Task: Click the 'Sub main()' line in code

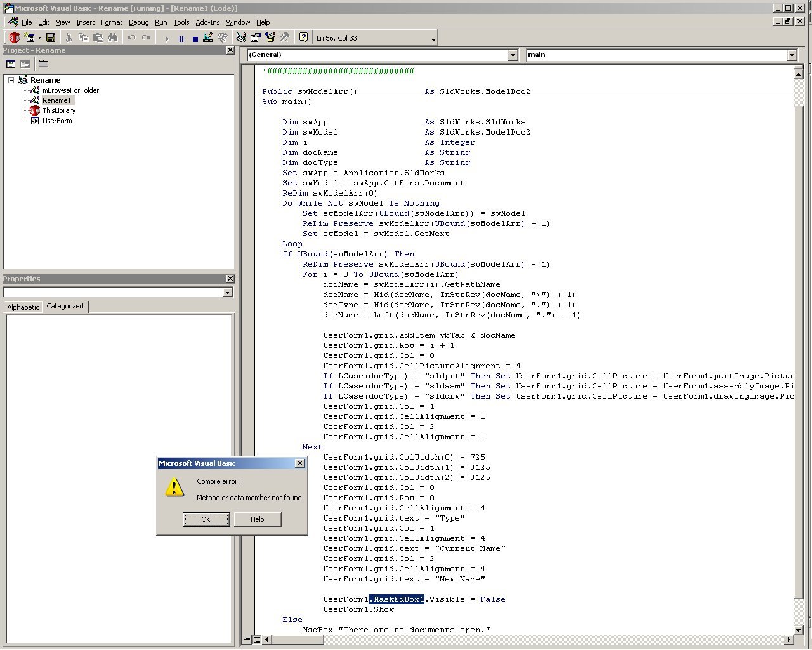Action: tap(287, 102)
